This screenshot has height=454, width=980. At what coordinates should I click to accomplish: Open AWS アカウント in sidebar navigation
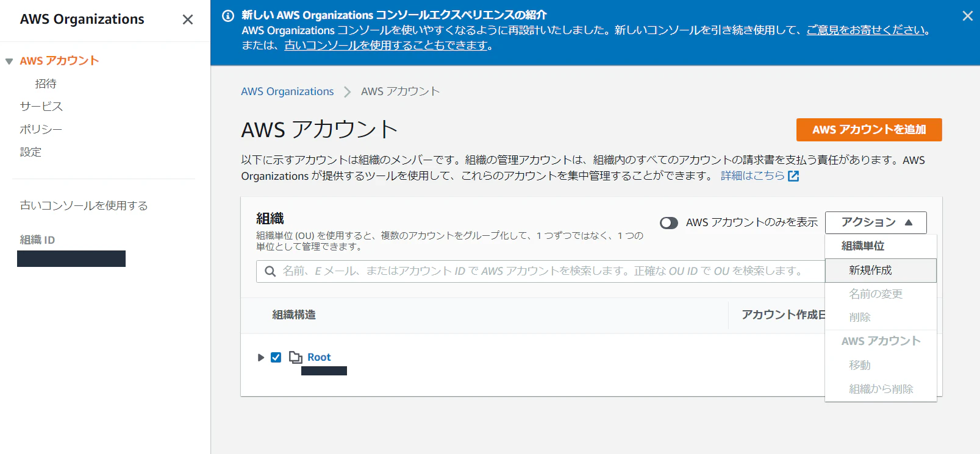pos(59,61)
